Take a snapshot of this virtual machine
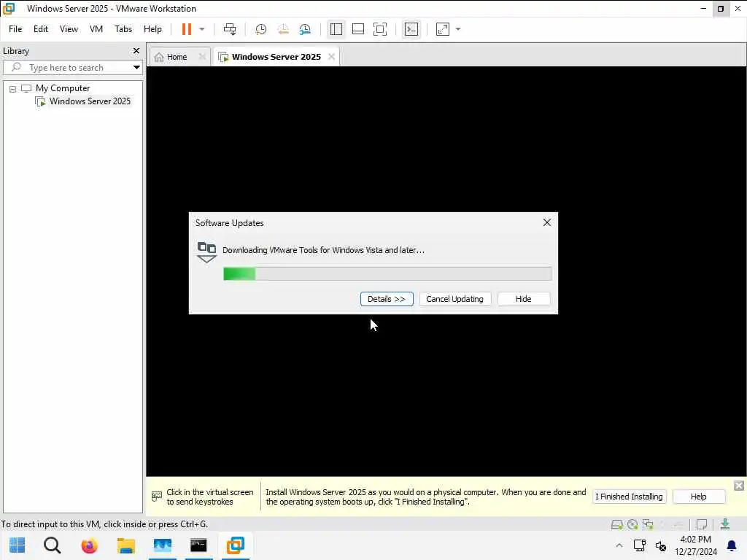The image size is (747, 560). 260,29
